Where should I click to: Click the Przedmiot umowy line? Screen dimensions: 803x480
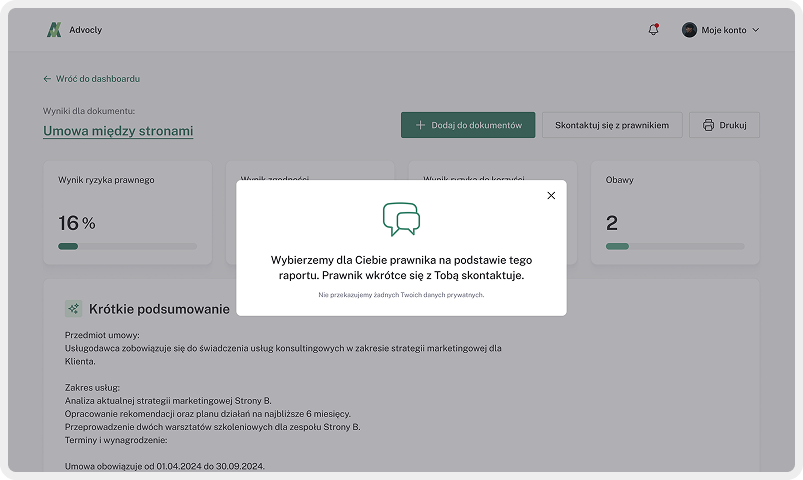pyautogui.click(x=102, y=335)
